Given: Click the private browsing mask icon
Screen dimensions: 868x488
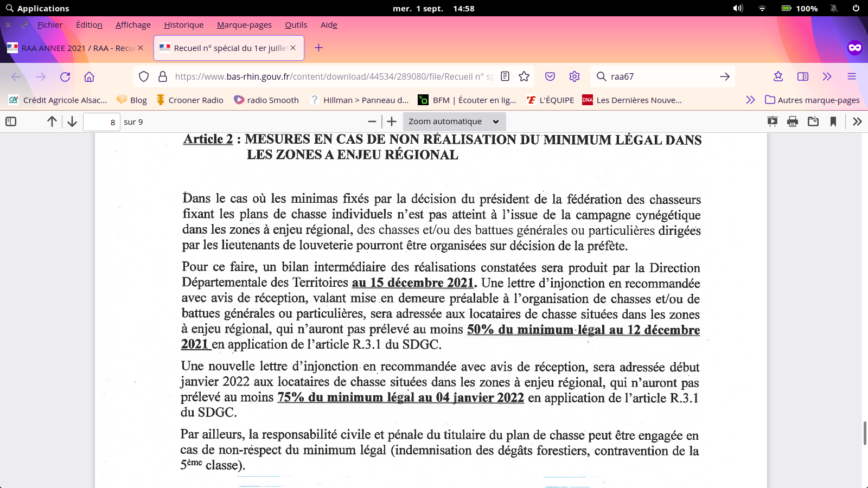Looking at the screenshot, I should [x=854, y=48].
